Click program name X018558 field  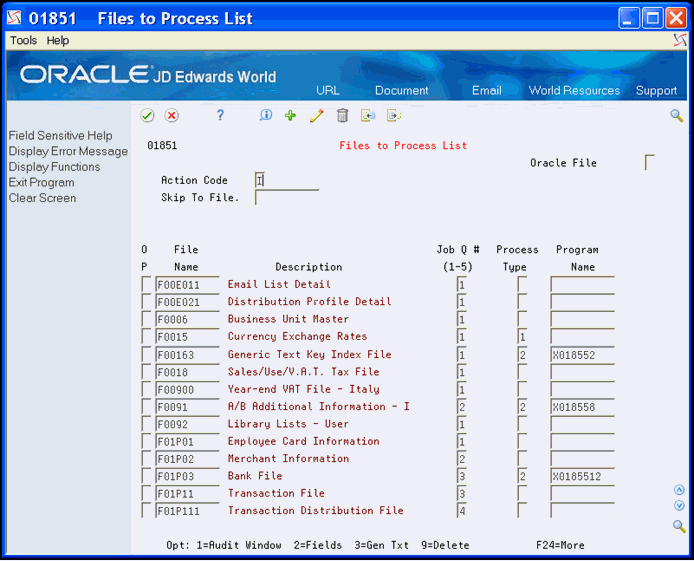coord(582,407)
